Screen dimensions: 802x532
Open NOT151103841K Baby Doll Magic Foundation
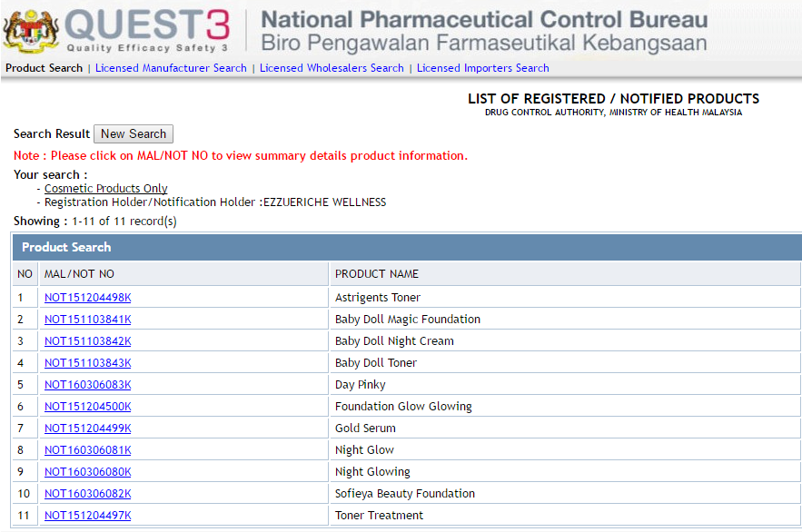[87, 320]
